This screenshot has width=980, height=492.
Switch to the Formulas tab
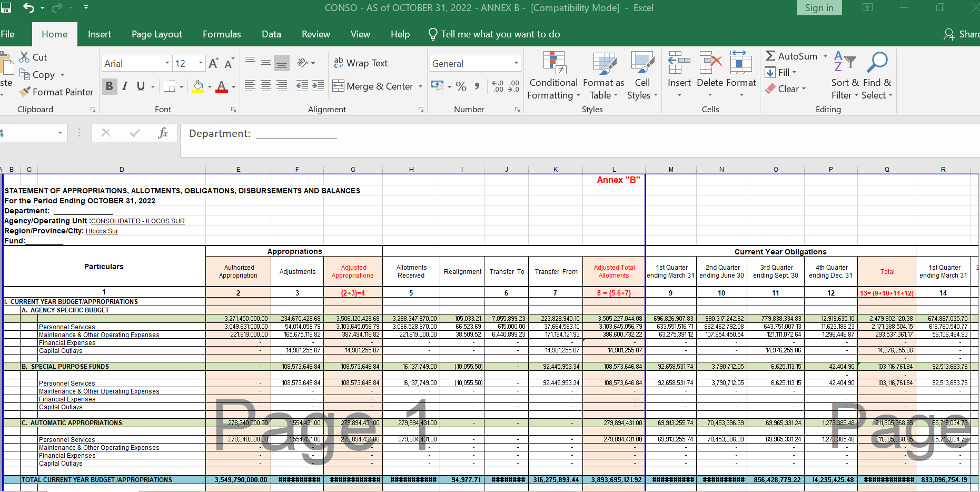point(222,34)
